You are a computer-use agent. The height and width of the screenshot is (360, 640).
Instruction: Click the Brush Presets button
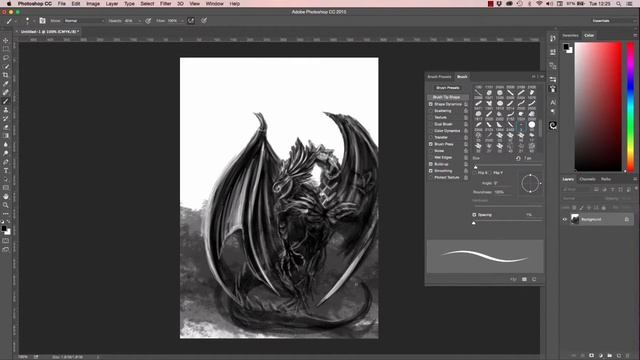pos(448,88)
